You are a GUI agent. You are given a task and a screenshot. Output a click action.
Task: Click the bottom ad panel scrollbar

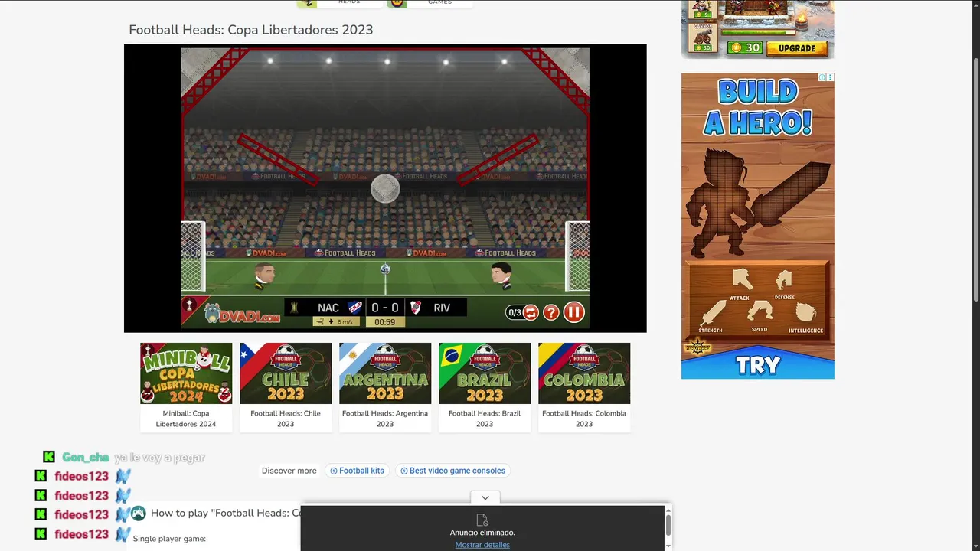pyautogui.click(x=668, y=525)
